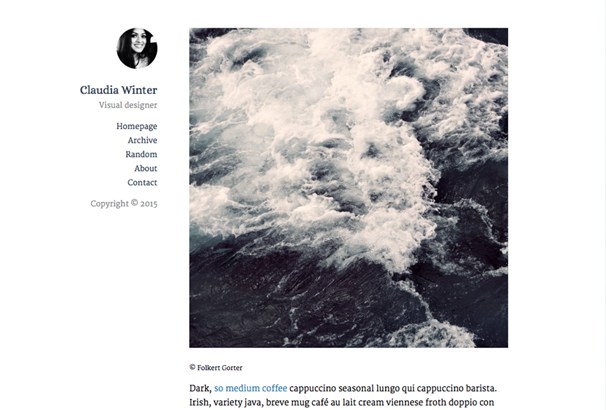Follow the 'so medium coffee' hyperlink

pos(250,388)
